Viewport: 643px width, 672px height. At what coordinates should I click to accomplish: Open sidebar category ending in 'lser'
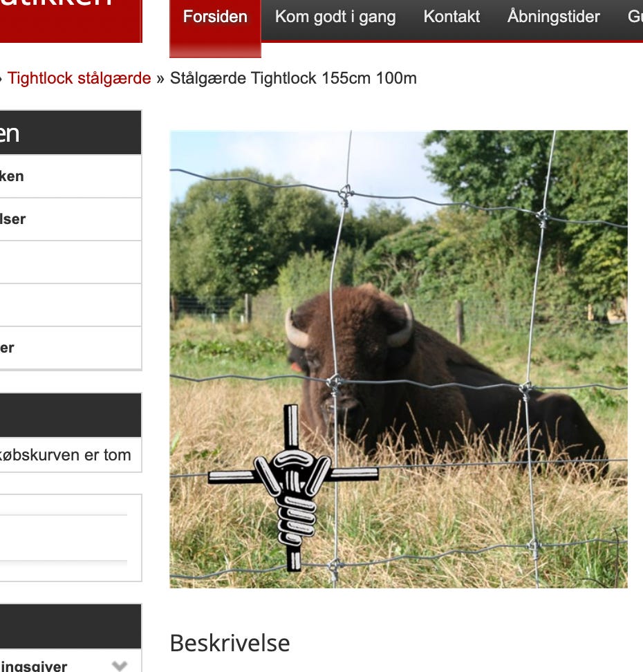click(x=71, y=219)
